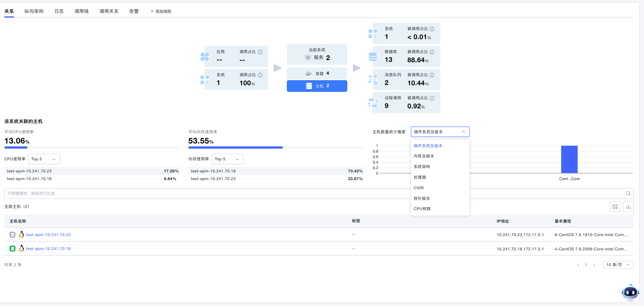The width and height of the screenshot is (644, 306).
Task: Click the message queue icon
Action: tap(373, 79)
